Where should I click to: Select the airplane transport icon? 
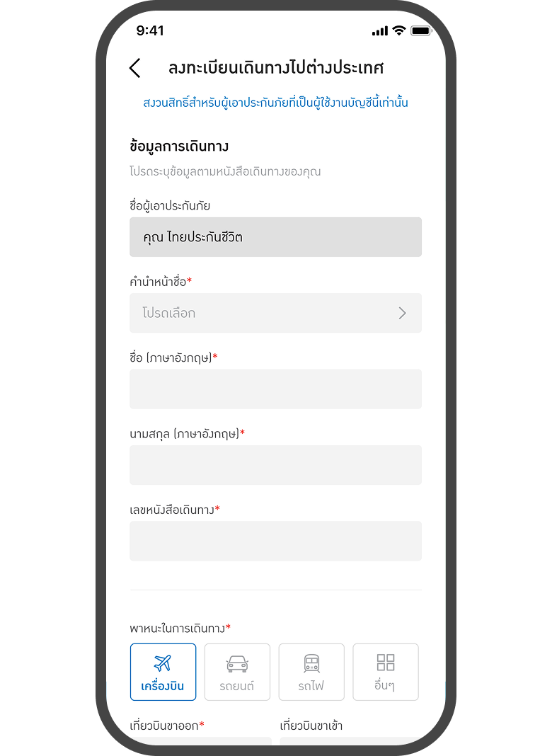point(163,663)
